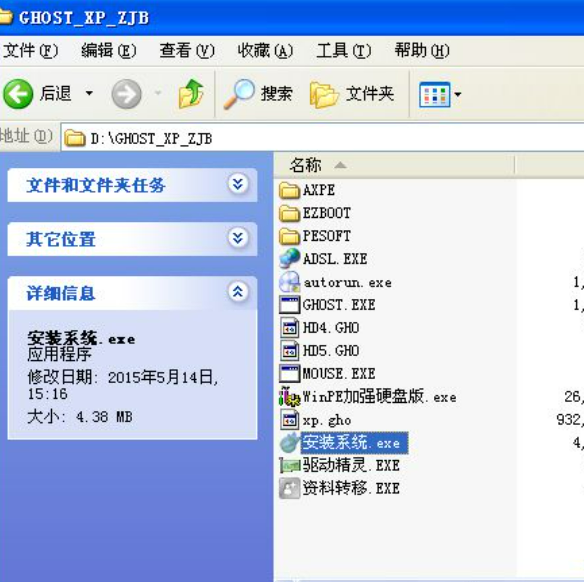584x582 pixels.
Task: Select the 资料转移.EXE file name
Action: [x=351, y=488]
